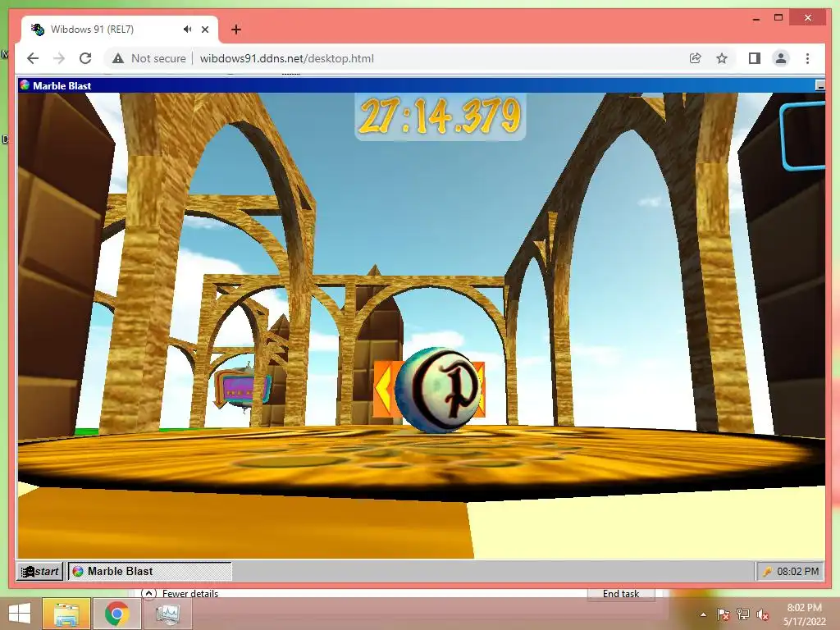Click the marble ball with P logo
Image resolution: width=840 pixels, height=630 pixels.
pos(438,390)
